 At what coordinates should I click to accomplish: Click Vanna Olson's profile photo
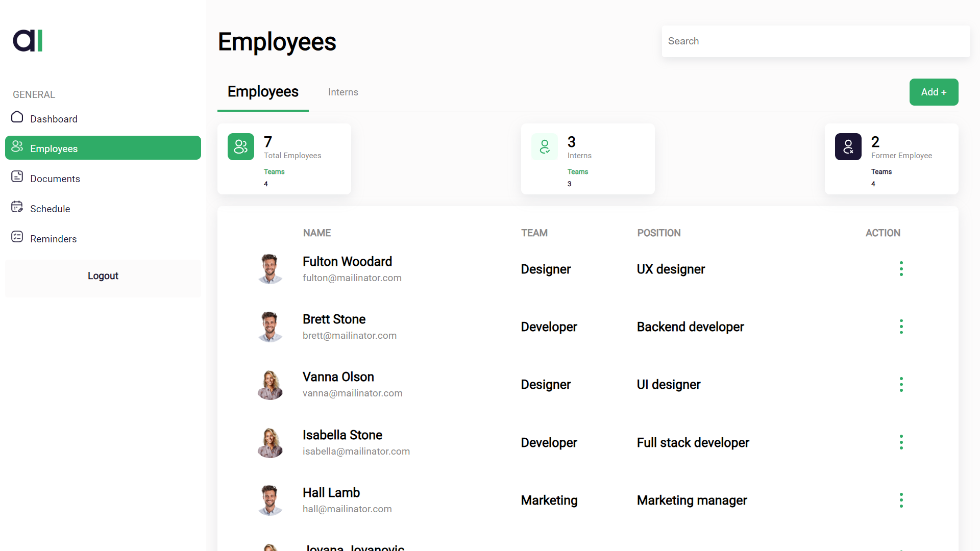tap(270, 385)
